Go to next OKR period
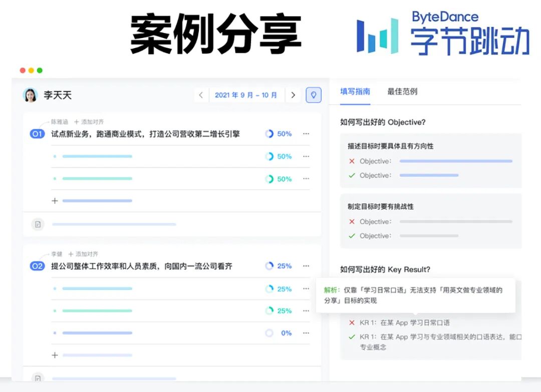Screen dimensions: 541x392 pos(293,95)
